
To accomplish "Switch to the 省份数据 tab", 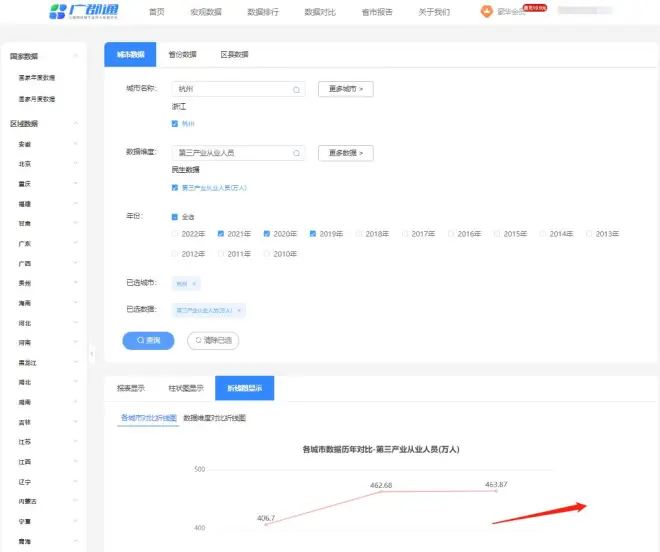I will point(183,54).
